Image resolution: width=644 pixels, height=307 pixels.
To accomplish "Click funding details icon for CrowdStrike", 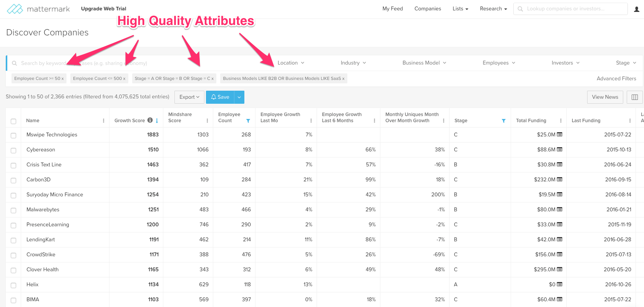I will point(559,254).
